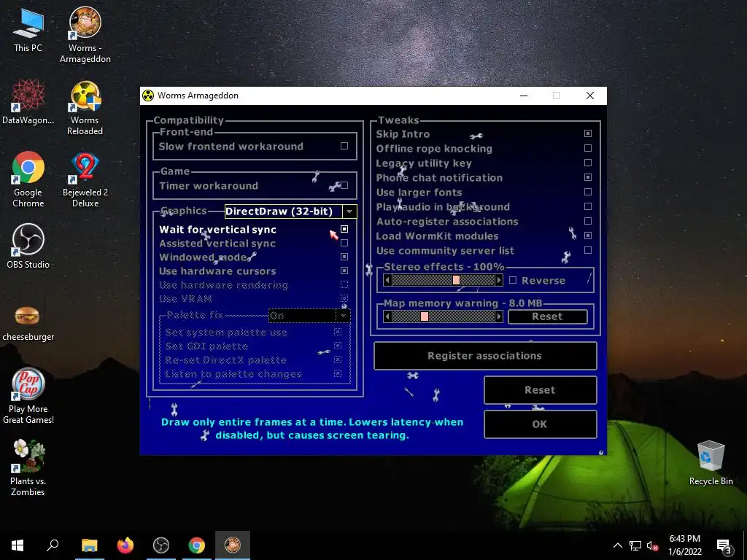Enable Use community server list checkbox
The width and height of the screenshot is (747, 560).
click(588, 250)
